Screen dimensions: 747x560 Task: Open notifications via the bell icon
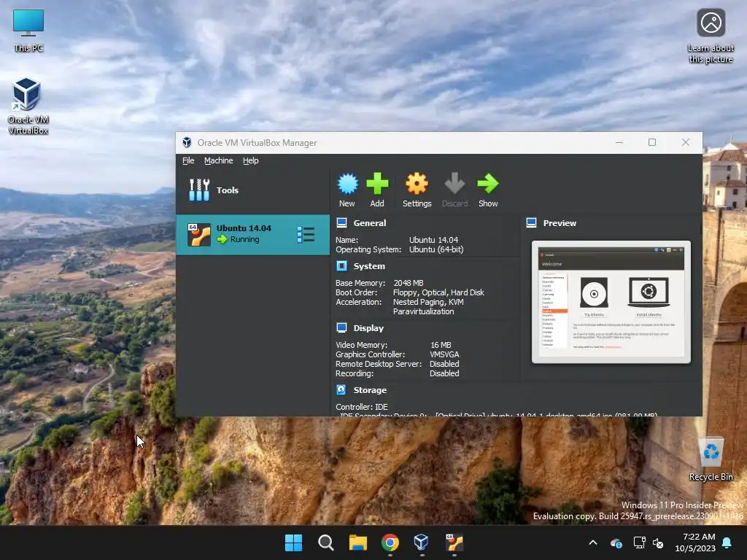click(x=727, y=542)
